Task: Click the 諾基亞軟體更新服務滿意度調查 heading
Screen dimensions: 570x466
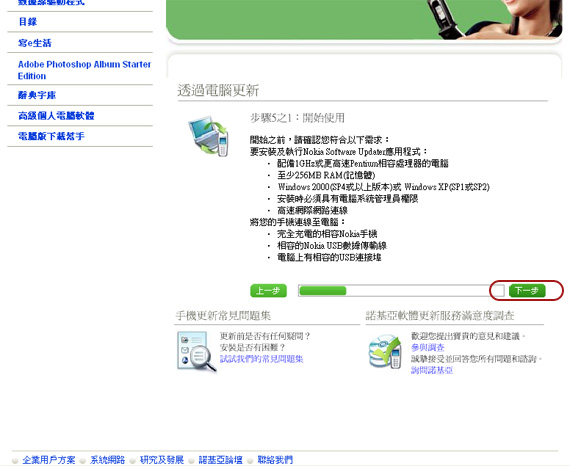Action: pos(440,316)
